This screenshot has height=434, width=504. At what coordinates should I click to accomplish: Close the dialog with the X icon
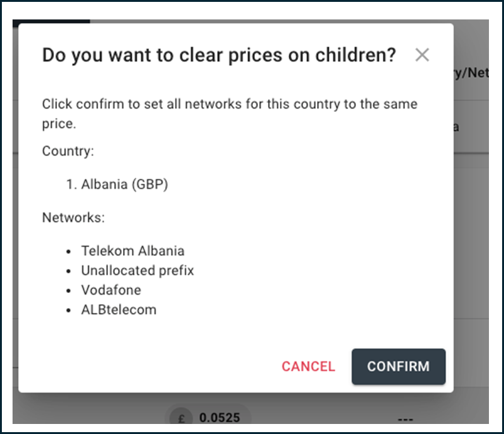point(422,55)
